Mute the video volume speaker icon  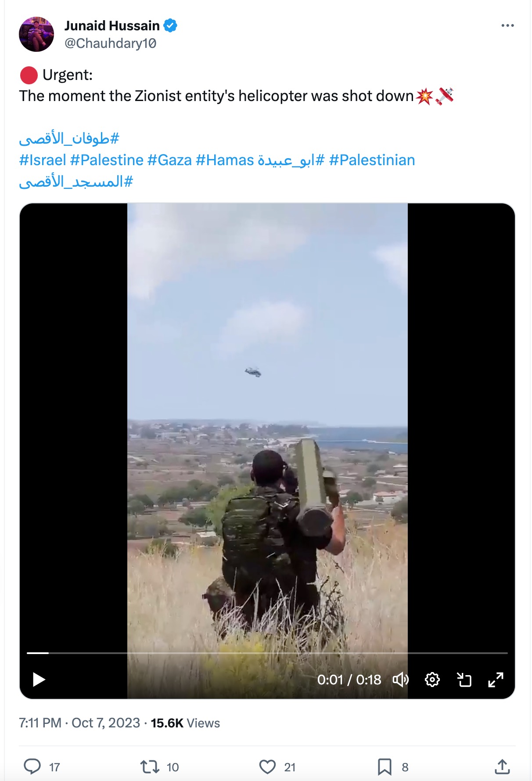[x=400, y=680]
